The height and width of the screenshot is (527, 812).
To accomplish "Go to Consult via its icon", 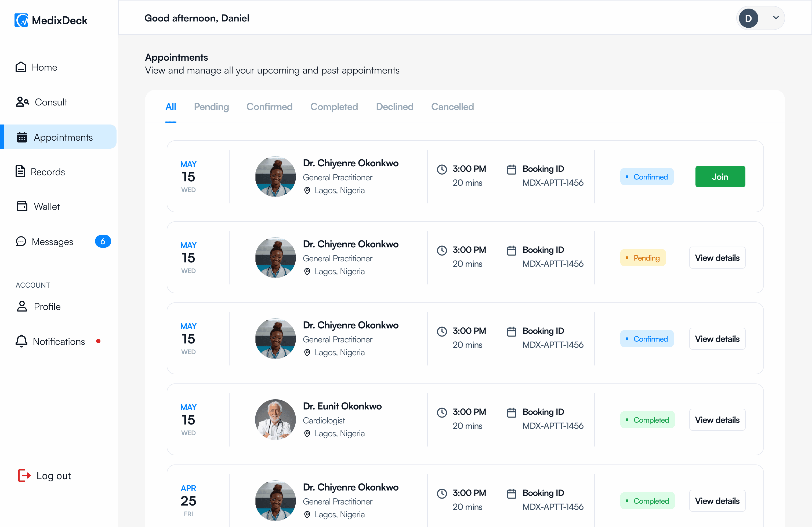I will click(x=23, y=102).
